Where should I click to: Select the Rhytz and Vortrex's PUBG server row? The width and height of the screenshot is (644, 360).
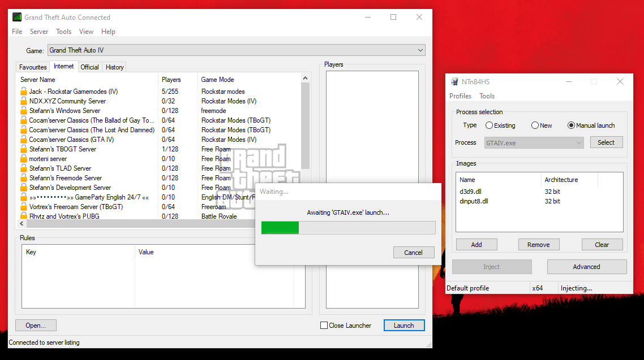pos(138,216)
